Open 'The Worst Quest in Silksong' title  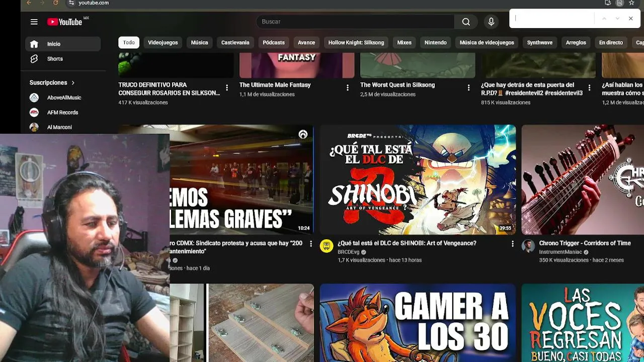pyautogui.click(x=397, y=85)
